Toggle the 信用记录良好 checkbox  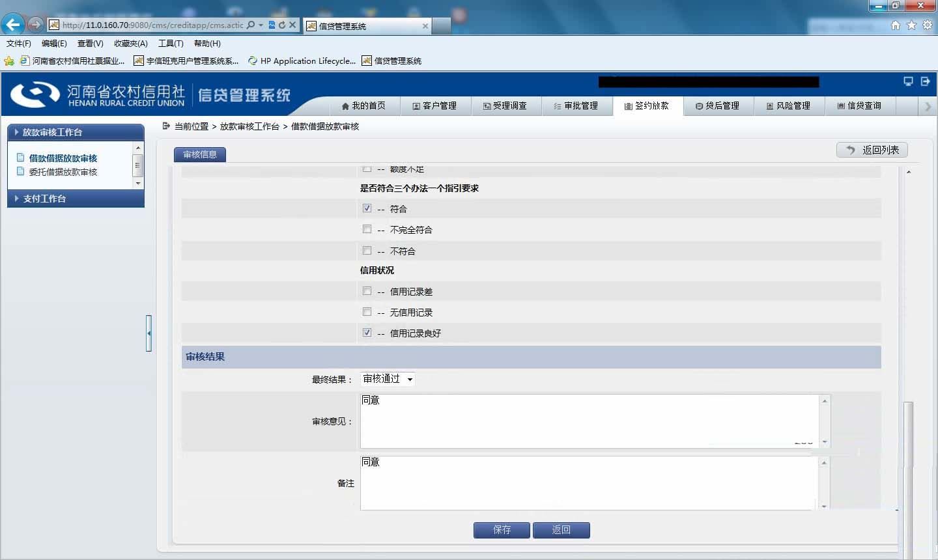click(x=367, y=333)
